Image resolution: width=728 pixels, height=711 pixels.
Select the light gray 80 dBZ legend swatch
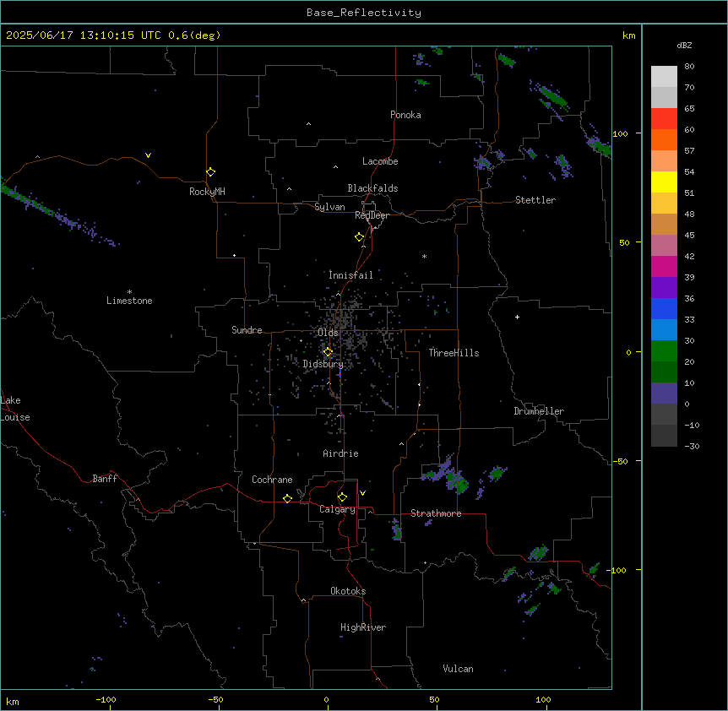[x=664, y=76]
